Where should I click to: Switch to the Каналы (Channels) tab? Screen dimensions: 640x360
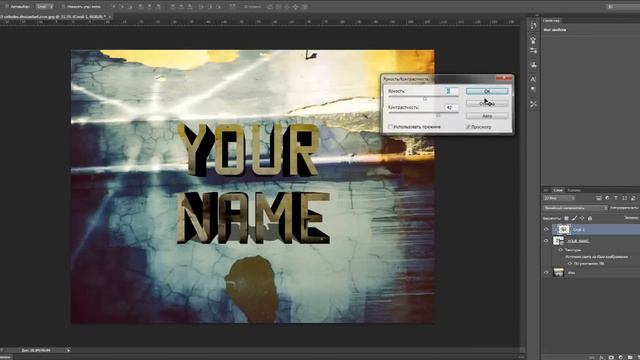point(574,190)
